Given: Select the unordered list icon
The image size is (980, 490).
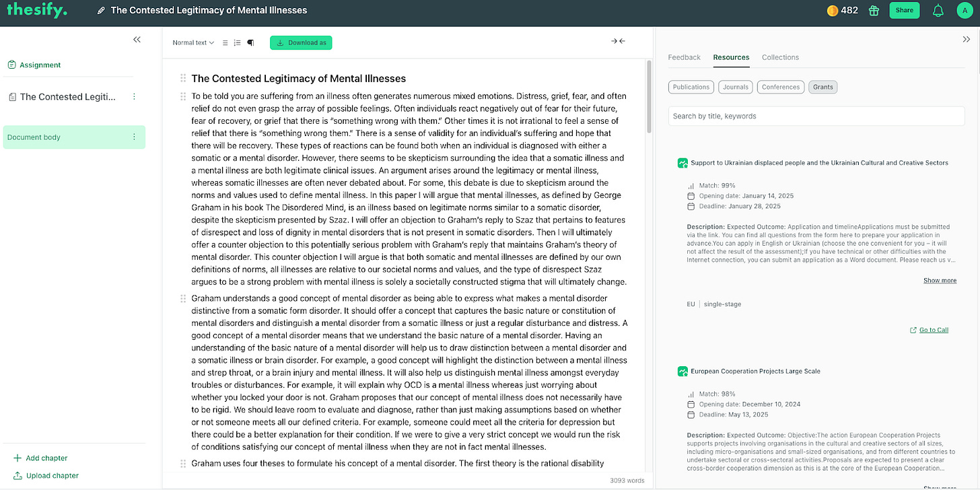Looking at the screenshot, I should tap(225, 42).
